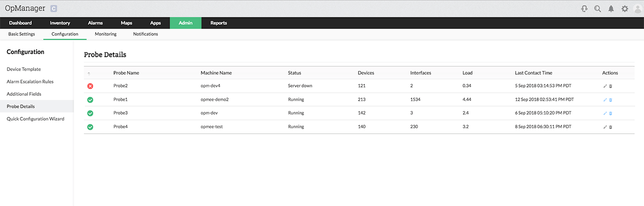Click the headset support icon
The image size is (644, 206).
coord(584,9)
